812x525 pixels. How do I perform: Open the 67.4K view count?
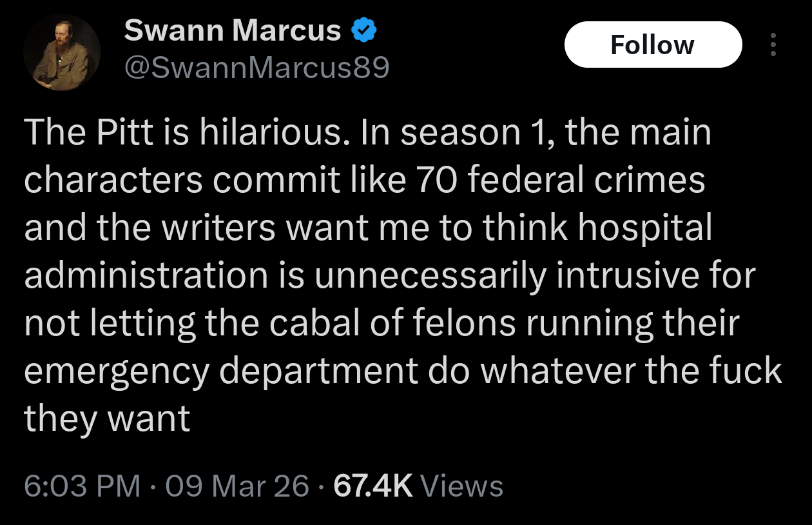(x=373, y=486)
